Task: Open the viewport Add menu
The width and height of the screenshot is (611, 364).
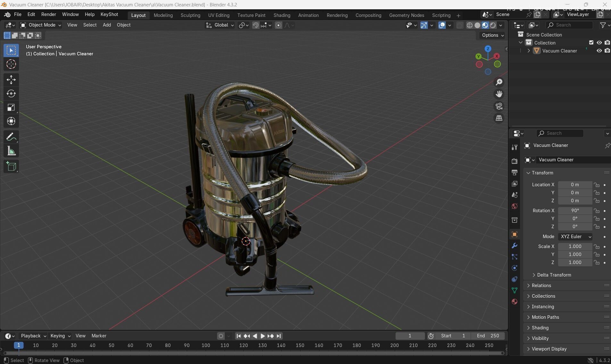Action: [107, 25]
